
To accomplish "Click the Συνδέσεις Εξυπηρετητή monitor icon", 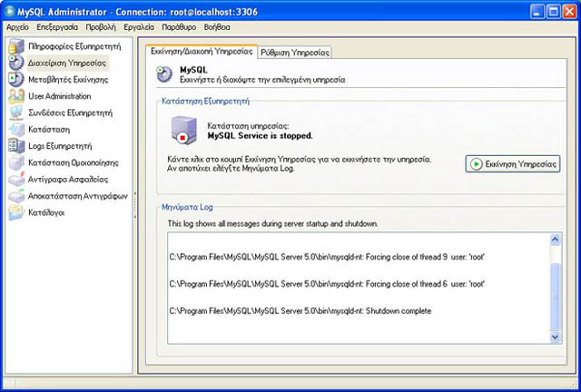I will pos(16,113).
